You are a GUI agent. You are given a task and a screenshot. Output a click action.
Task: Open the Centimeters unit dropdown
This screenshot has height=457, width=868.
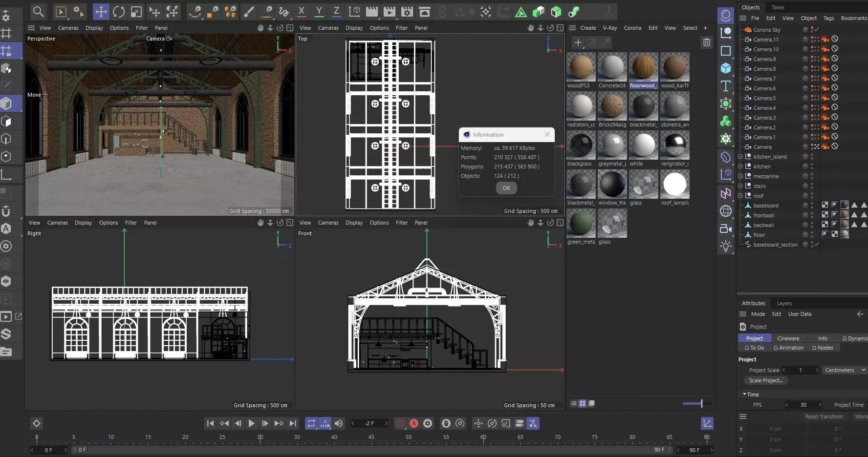coord(845,370)
